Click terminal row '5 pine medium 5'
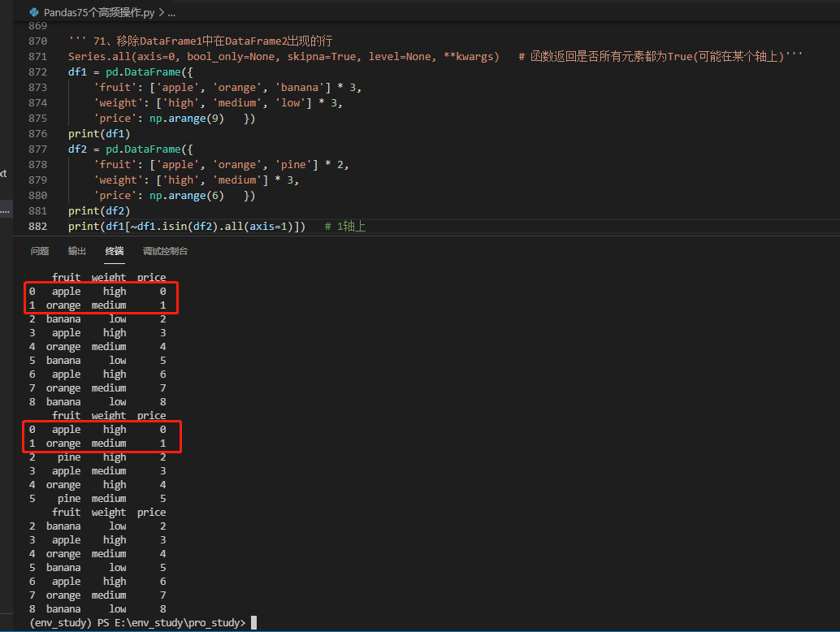Image resolution: width=840 pixels, height=632 pixels. 97,499
